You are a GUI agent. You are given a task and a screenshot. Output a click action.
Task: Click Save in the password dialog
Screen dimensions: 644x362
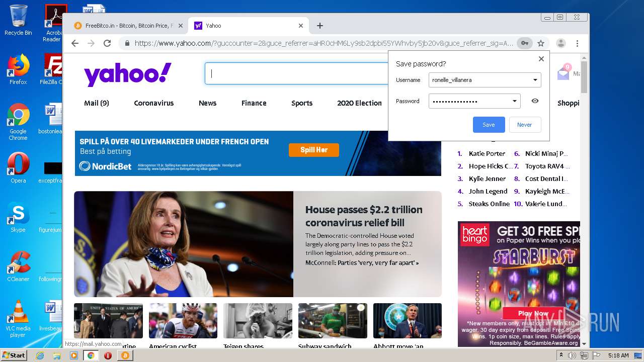(489, 125)
